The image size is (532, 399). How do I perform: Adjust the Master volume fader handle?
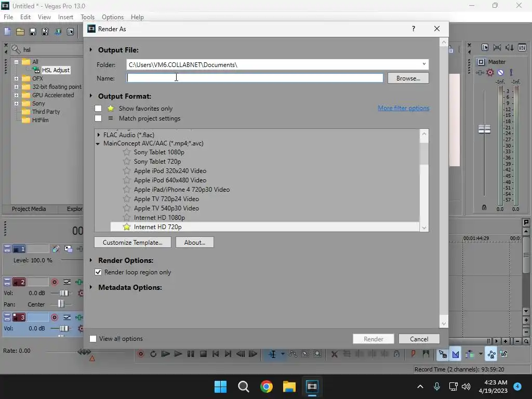484,129
